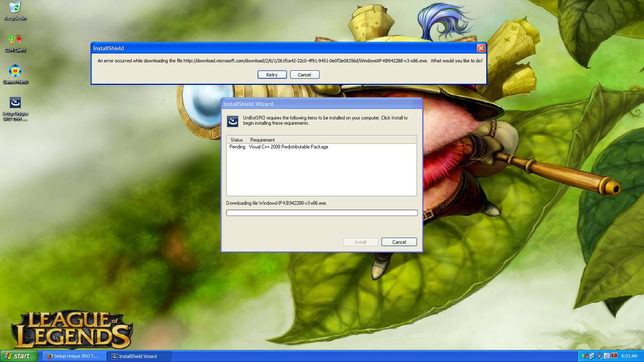Select the Games Menu desktop icon
The image size is (644, 362).
(x=15, y=74)
